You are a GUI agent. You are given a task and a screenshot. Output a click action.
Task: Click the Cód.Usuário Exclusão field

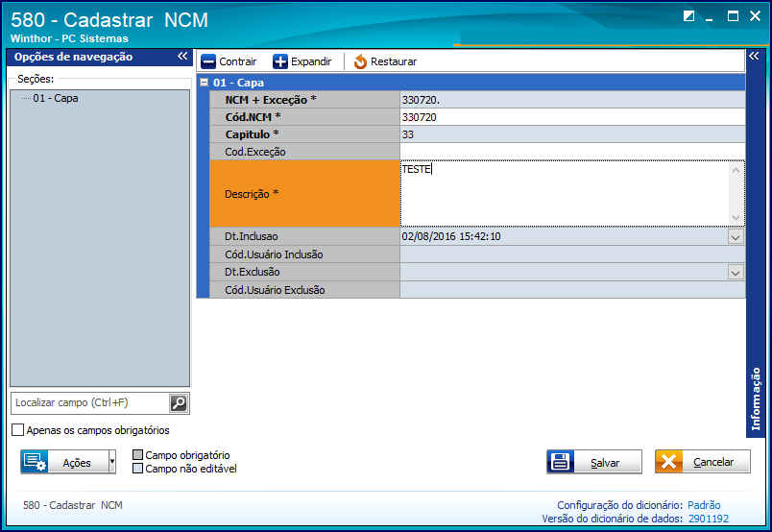572,290
